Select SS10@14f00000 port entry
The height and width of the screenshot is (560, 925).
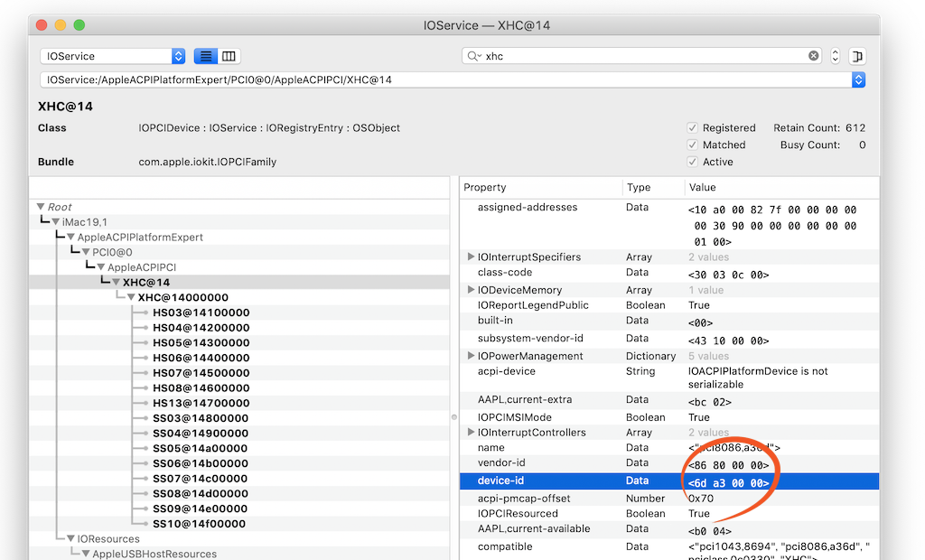click(x=200, y=523)
